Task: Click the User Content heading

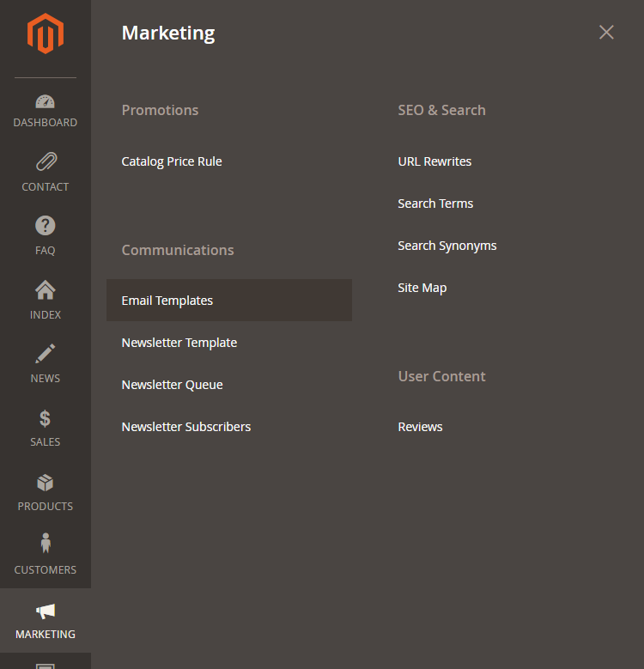Action: [442, 376]
